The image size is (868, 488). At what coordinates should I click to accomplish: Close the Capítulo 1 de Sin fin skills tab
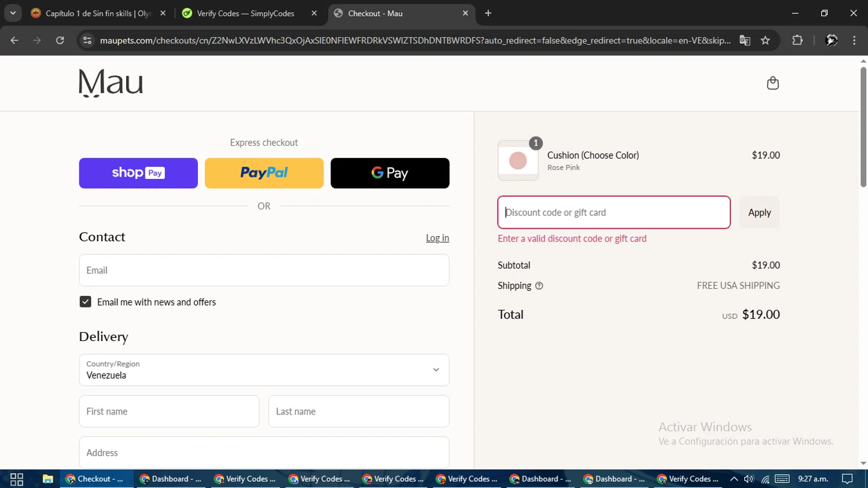163,13
